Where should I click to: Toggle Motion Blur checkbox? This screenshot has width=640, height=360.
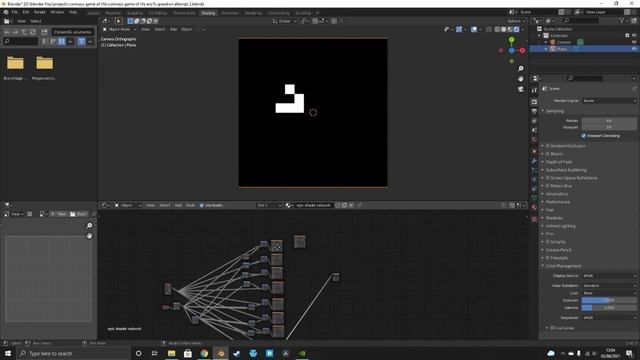click(x=548, y=186)
